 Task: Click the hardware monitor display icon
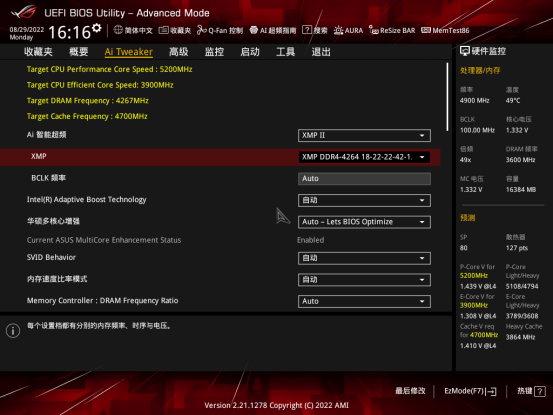point(464,51)
